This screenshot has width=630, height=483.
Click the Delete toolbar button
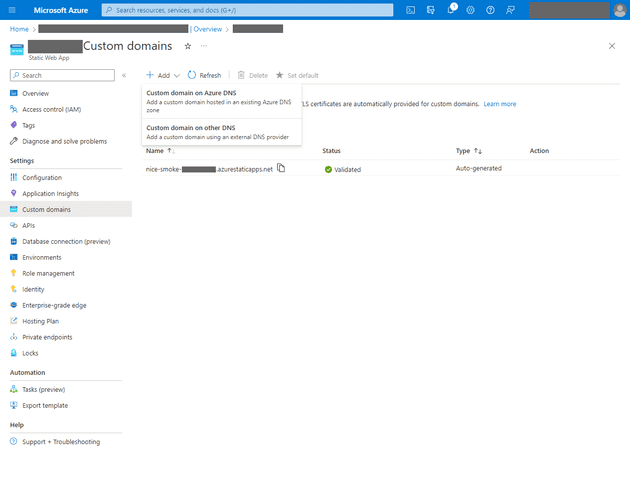point(253,75)
